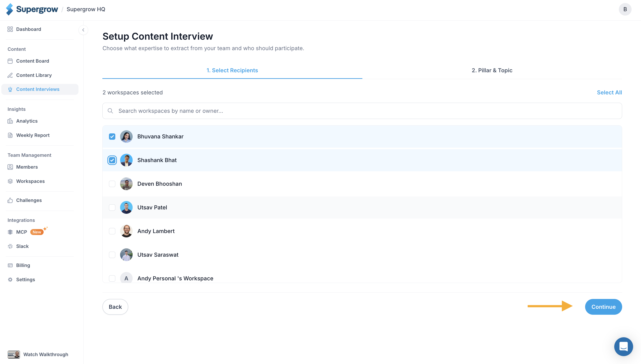Collapse the sidebar with chevron button
This screenshot has width=641, height=364.
click(x=83, y=30)
